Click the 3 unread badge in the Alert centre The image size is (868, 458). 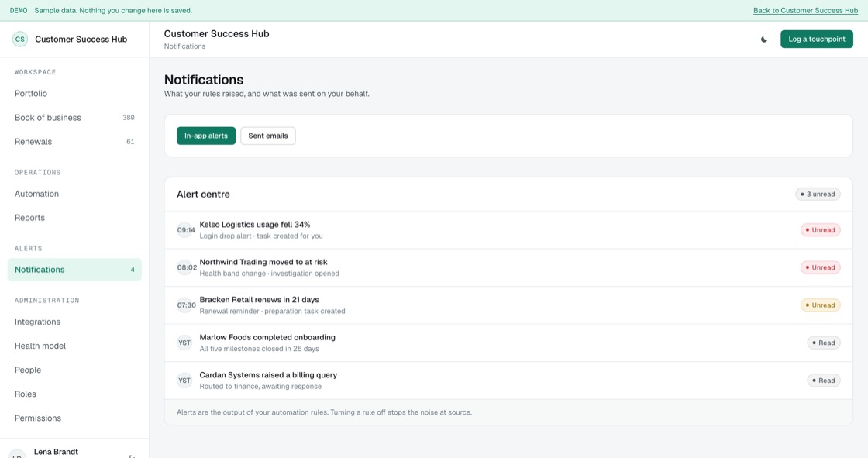tap(818, 195)
